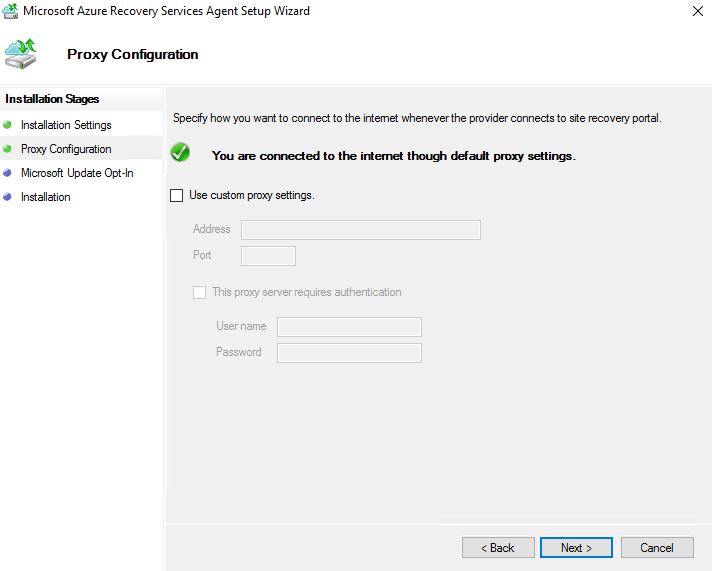Enable Use custom proxy settings checkbox
712x571 pixels.
pyautogui.click(x=177, y=195)
